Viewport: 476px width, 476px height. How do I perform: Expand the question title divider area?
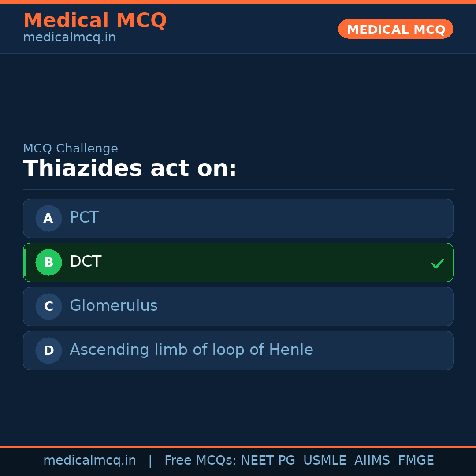(238, 190)
